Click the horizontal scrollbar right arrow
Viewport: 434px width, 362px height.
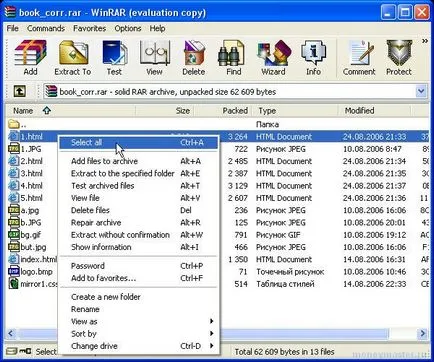(x=423, y=333)
